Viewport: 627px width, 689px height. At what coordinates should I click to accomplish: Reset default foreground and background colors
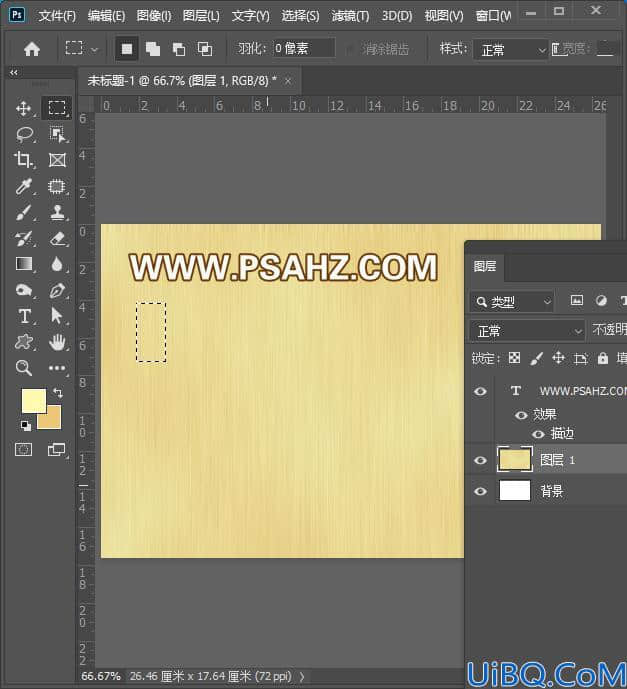[x=25, y=425]
